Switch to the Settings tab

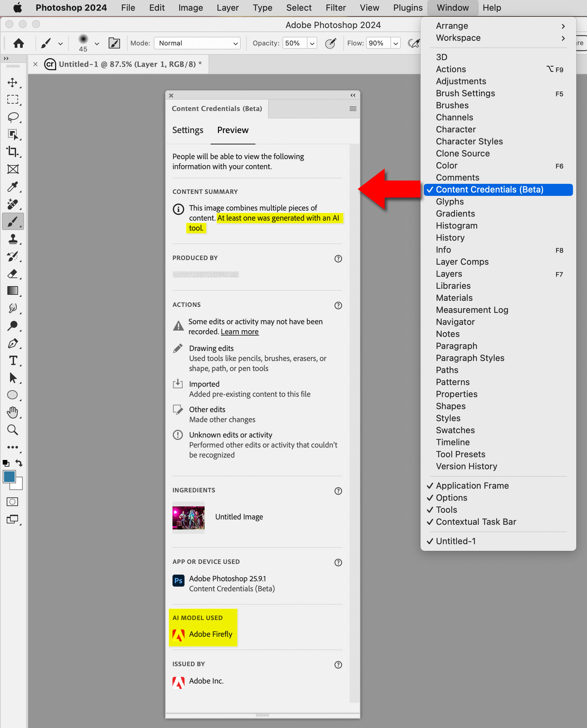188,130
